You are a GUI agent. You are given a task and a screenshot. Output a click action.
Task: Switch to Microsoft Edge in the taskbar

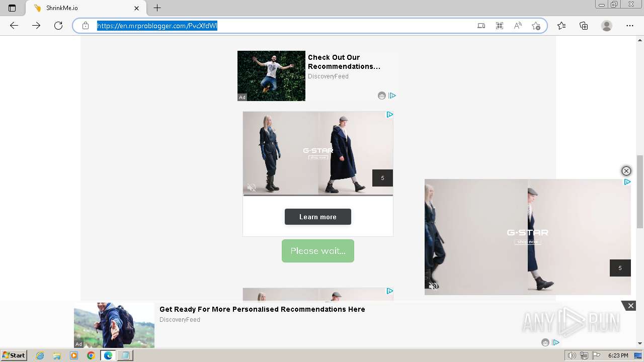pyautogui.click(x=108, y=355)
